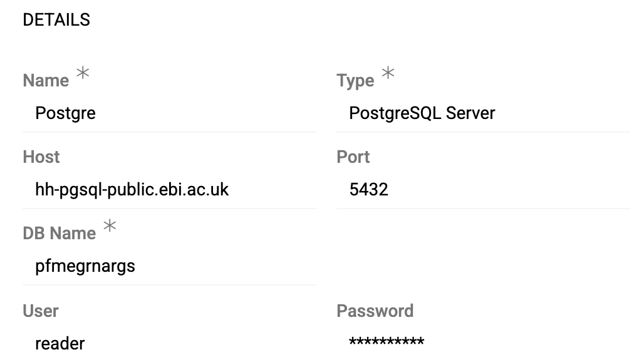
Task: Click the Password label
Action: coord(376,311)
